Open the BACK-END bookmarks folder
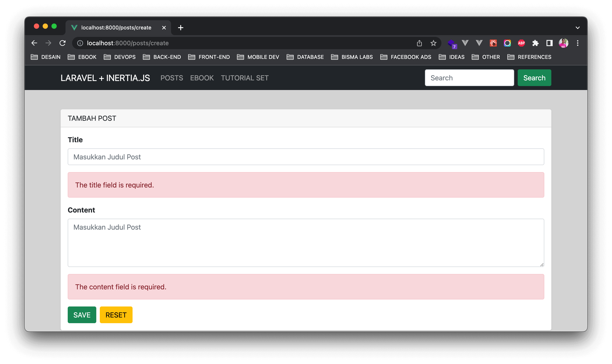This screenshot has width=612, height=364. click(x=162, y=57)
